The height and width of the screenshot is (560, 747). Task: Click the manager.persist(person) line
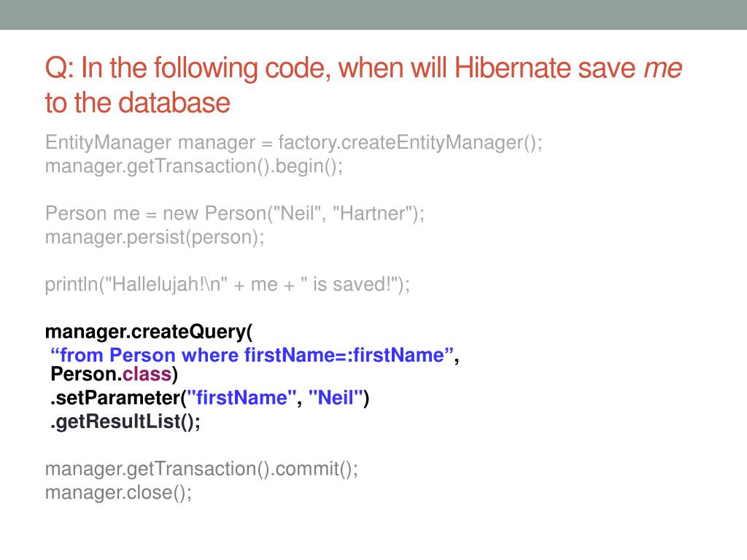point(155,238)
